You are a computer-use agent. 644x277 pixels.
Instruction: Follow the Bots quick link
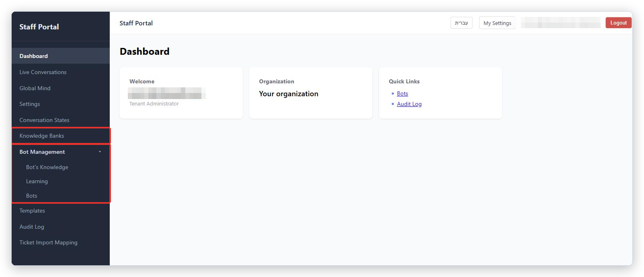[x=402, y=93]
